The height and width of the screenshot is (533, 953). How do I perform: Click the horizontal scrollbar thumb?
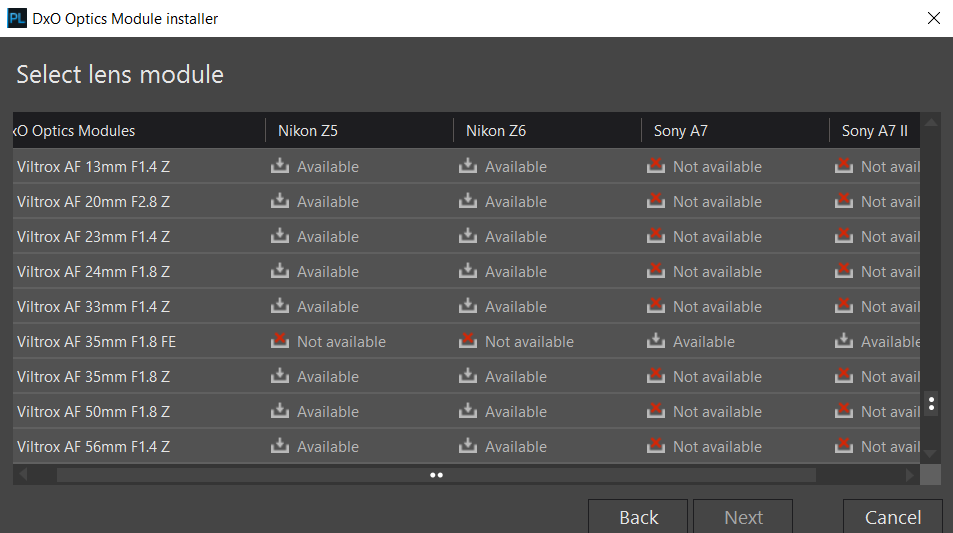click(x=436, y=475)
